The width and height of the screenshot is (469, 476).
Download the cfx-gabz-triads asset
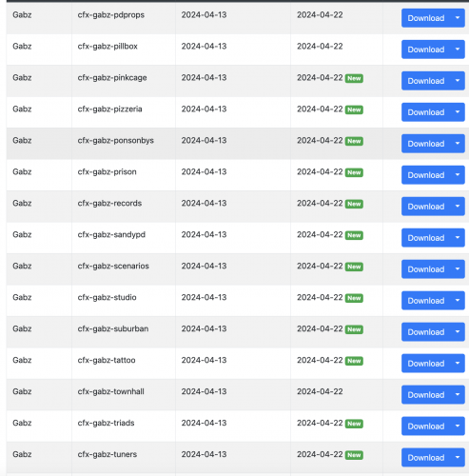click(x=425, y=426)
